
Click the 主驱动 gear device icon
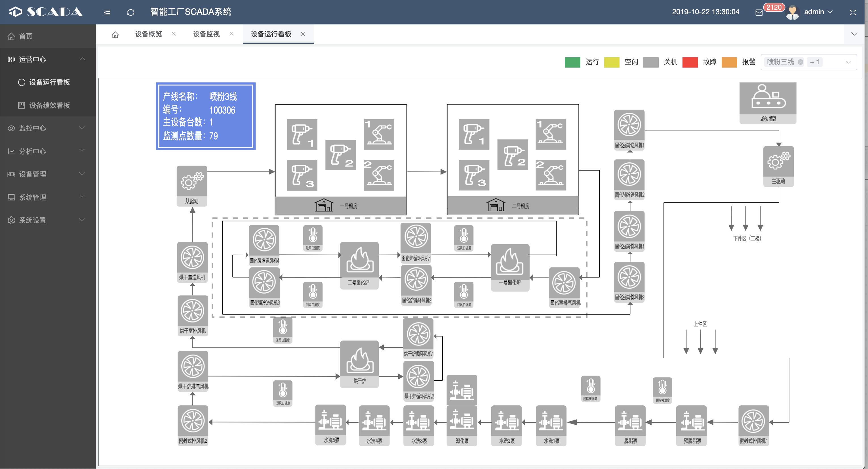point(778,162)
